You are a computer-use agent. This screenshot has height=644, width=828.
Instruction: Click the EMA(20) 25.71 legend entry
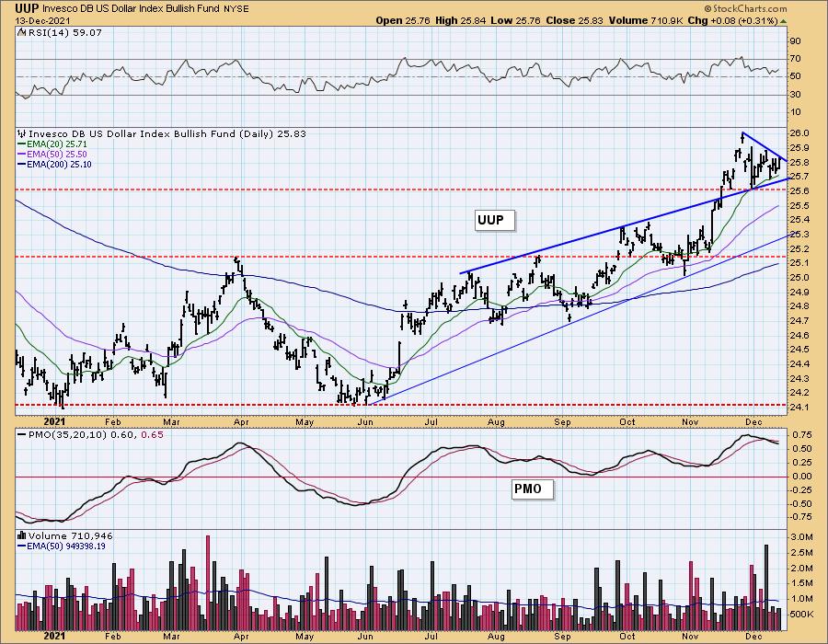(x=52, y=144)
